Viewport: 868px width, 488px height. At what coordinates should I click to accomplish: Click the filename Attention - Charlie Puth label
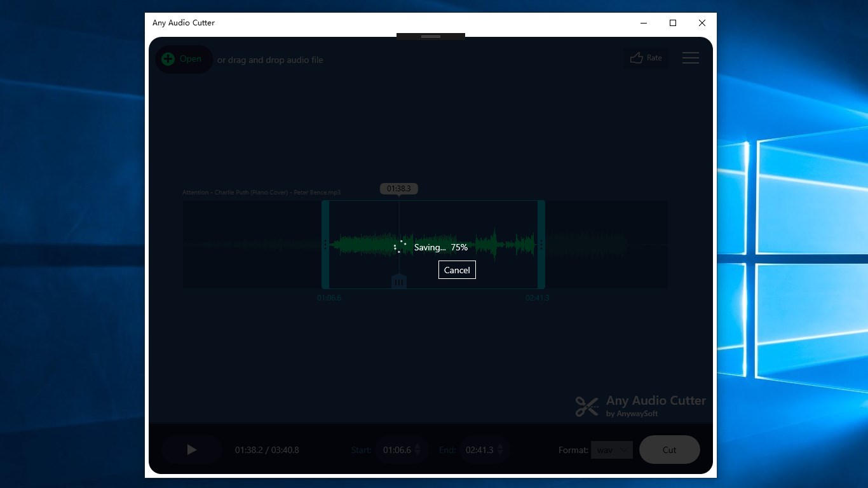point(261,191)
